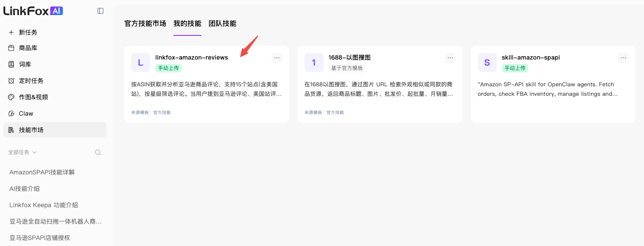Click 1688 card description text
This screenshot has height=246, width=644.
380,89
